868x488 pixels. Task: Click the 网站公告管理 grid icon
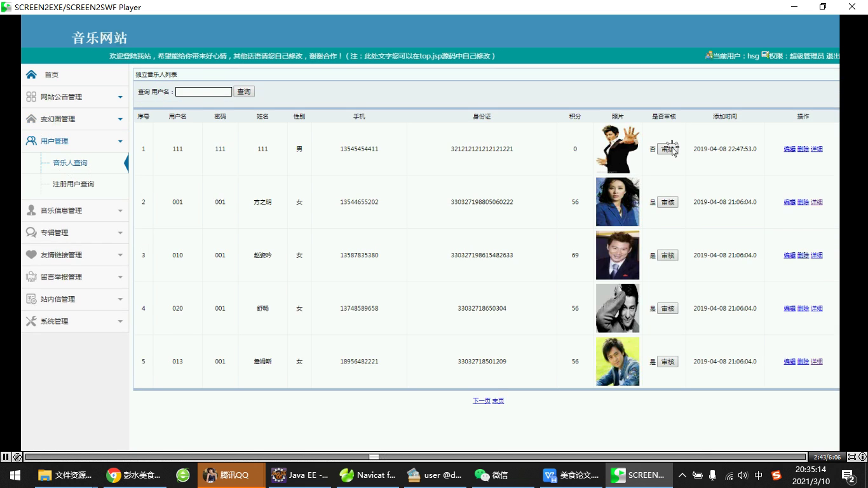(x=31, y=97)
